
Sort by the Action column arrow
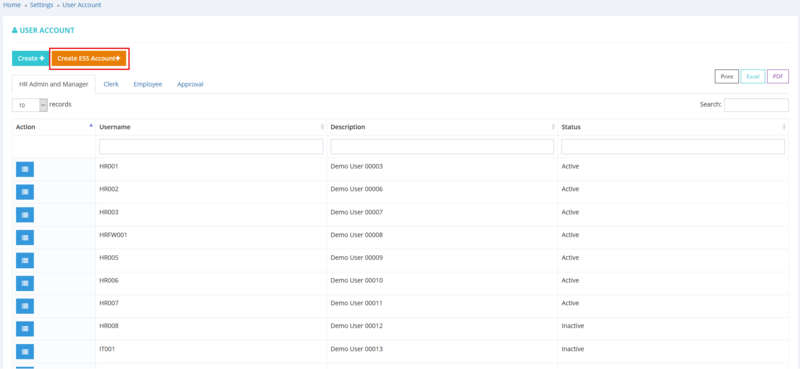pos(91,126)
